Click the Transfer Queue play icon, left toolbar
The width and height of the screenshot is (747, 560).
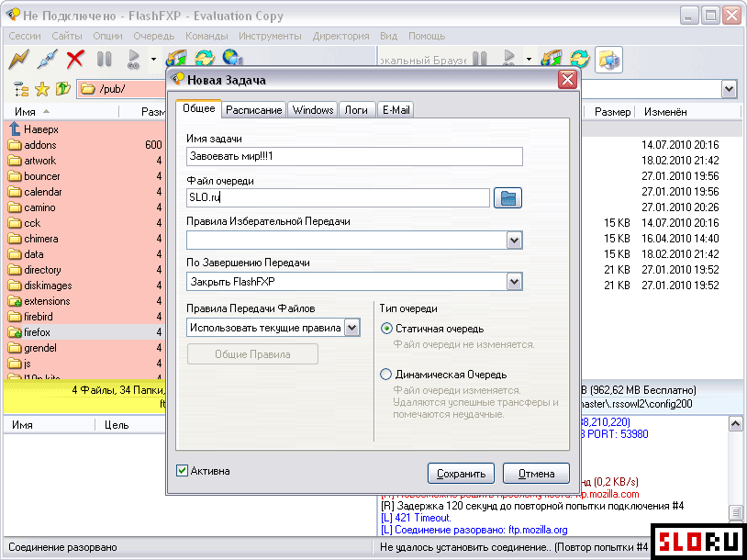pyautogui.click(x=134, y=59)
